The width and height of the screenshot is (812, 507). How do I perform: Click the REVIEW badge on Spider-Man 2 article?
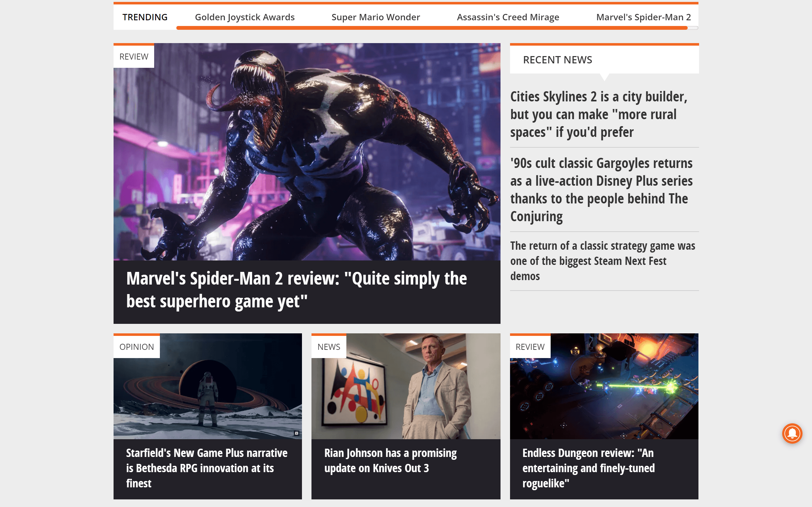[x=133, y=56]
